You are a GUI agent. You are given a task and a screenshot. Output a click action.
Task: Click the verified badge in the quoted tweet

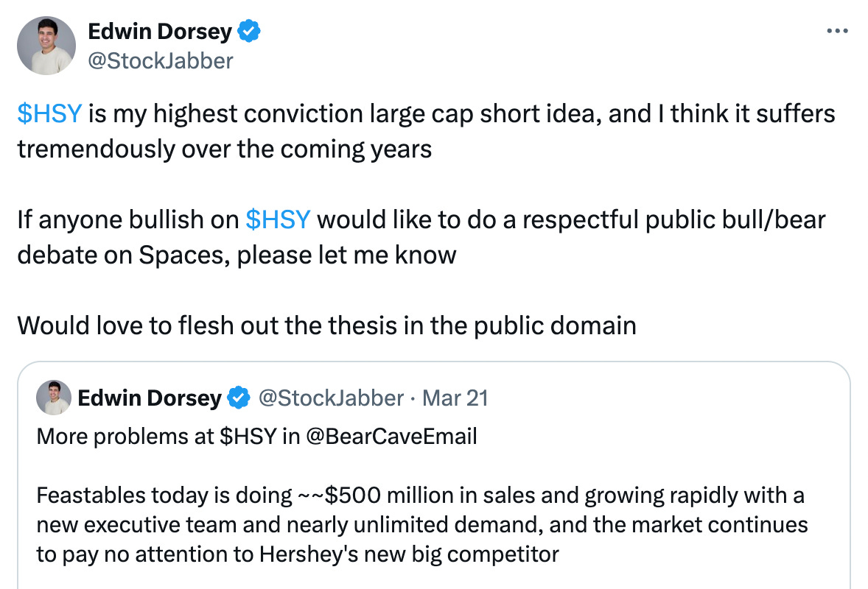tap(238, 398)
